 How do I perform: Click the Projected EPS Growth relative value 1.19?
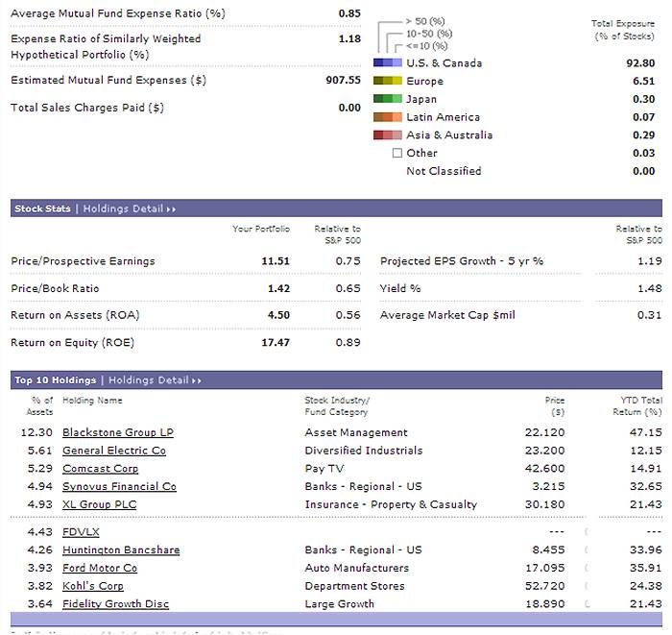click(650, 261)
